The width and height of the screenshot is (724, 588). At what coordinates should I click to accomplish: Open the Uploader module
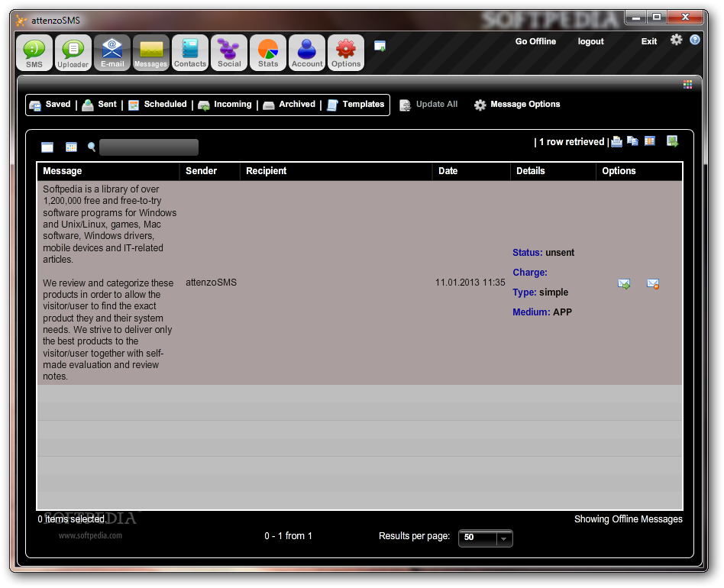(x=73, y=53)
